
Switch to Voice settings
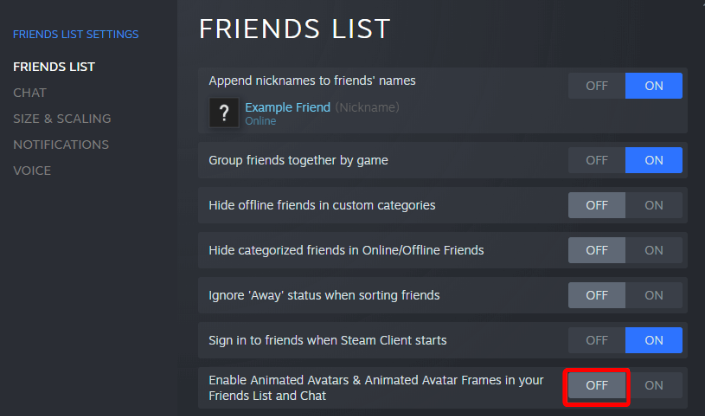coord(32,171)
